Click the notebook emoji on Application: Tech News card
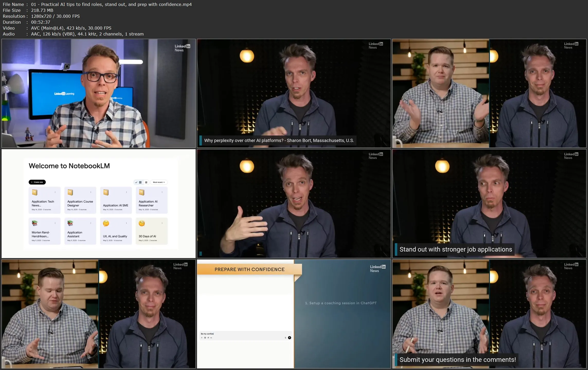Viewport: 588px width, 370px height. pos(35,192)
